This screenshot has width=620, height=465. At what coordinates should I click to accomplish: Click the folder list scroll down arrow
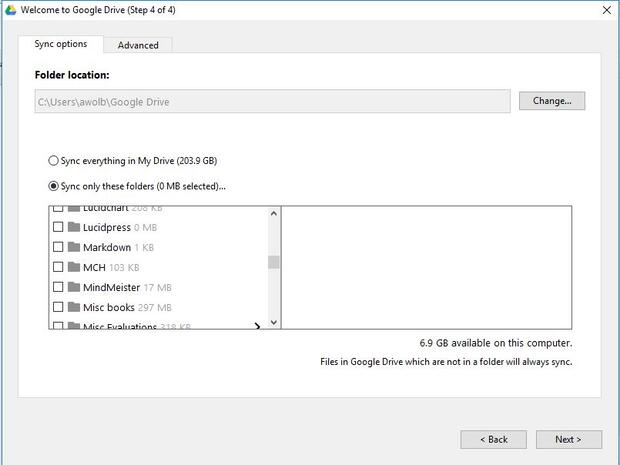(x=274, y=322)
